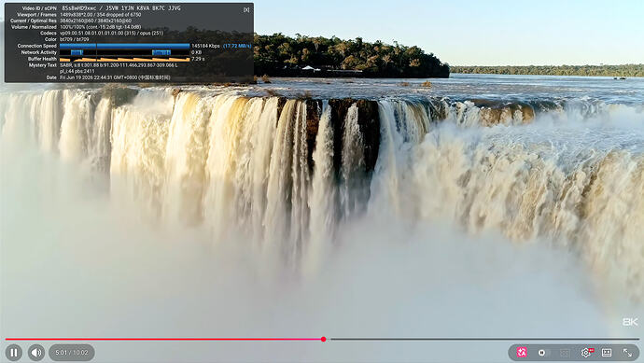Viewport: 644px width, 363px height.
Task: Click the red progress bar scrubber handle
Action: (x=324, y=339)
